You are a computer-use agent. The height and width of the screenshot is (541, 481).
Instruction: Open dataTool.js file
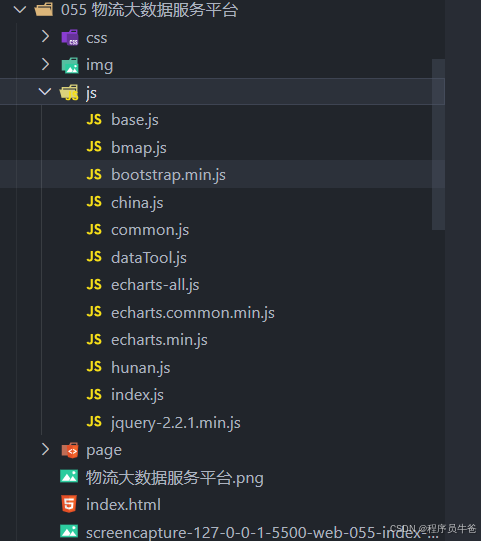149,258
